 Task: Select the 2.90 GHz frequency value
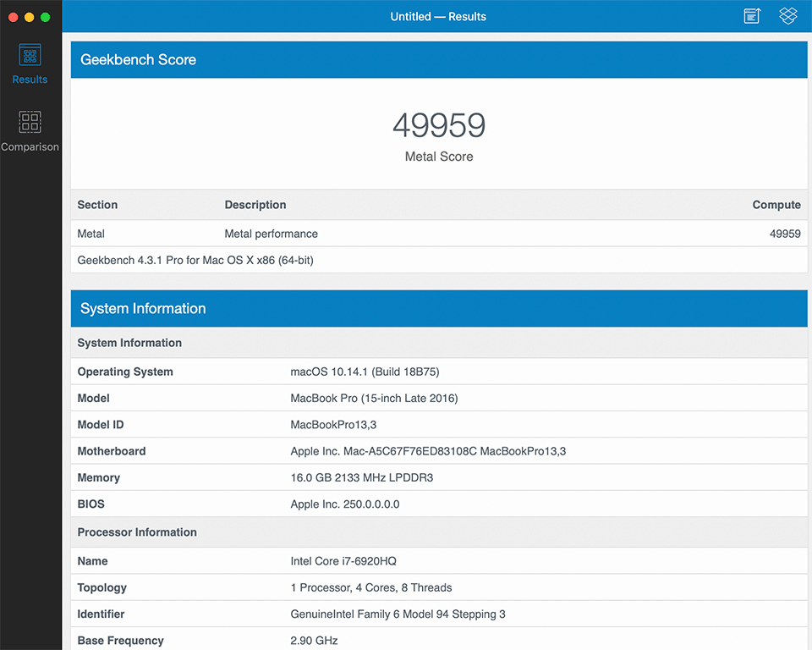tap(315, 640)
